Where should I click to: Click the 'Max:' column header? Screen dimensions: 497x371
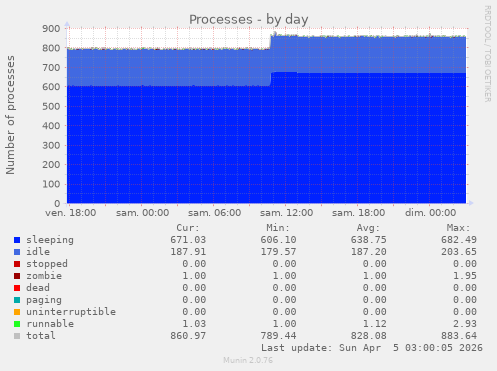[x=459, y=228]
